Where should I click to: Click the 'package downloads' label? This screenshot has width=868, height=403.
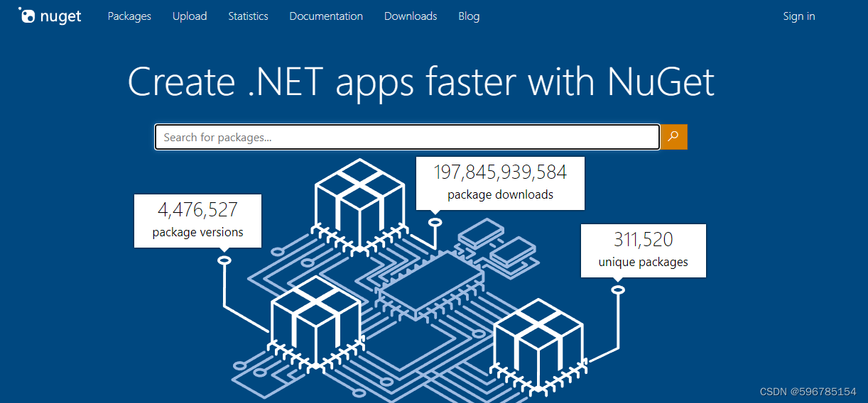click(x=500, y=194)
